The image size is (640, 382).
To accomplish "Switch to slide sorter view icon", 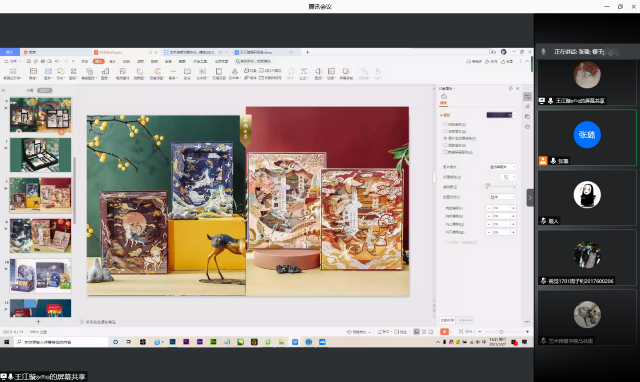I will (424, 332).
